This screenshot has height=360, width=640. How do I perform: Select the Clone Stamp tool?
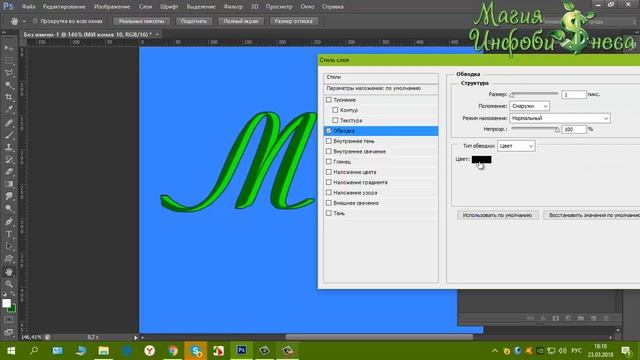tap(9, 147)
